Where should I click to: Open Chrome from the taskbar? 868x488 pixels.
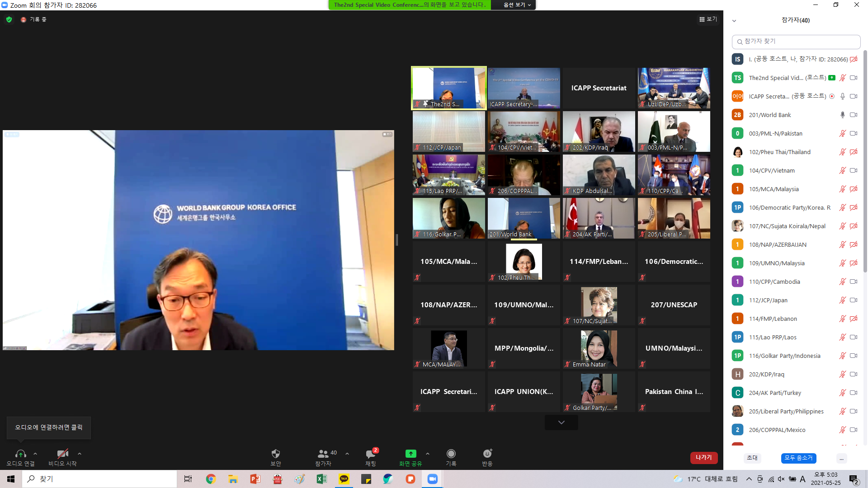(211, 479)
